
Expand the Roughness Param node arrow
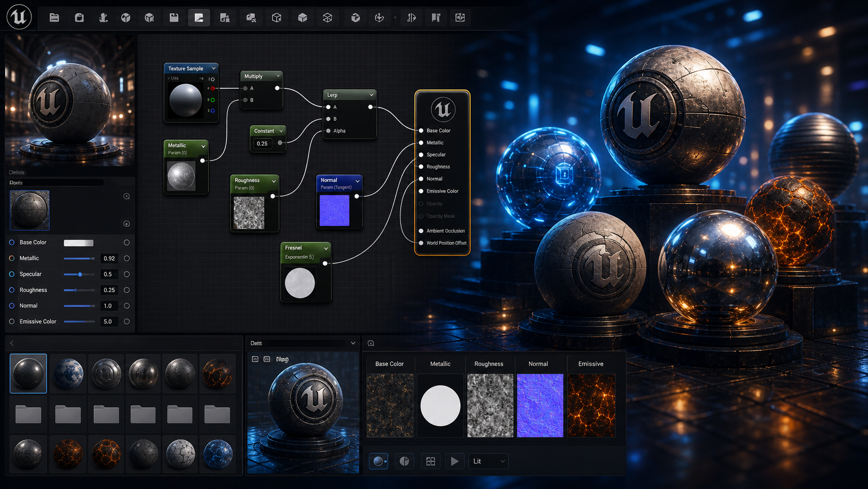[274, 181]
